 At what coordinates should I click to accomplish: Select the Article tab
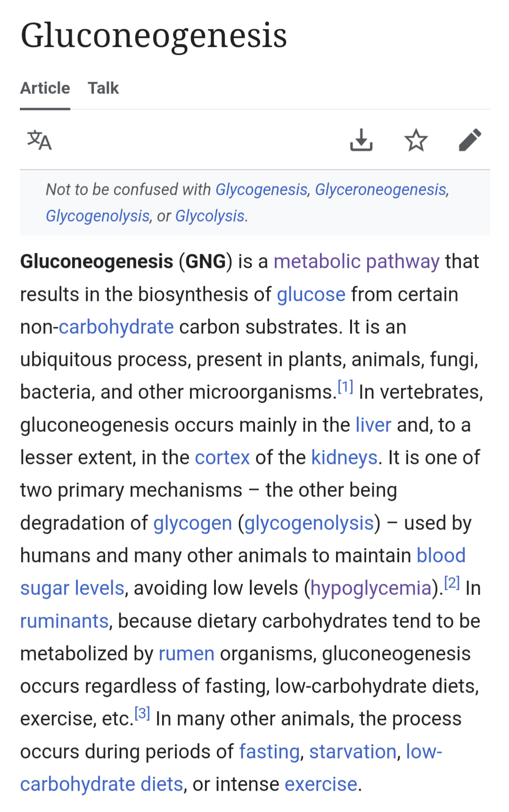45,88
